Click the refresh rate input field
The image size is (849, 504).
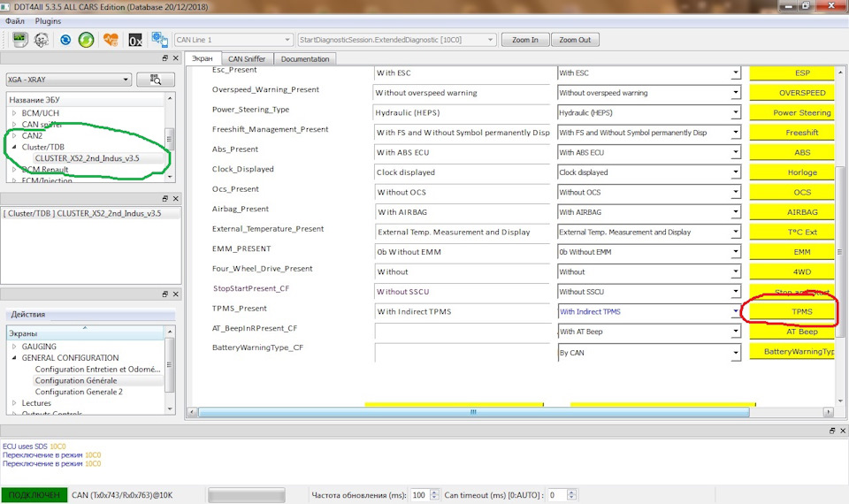(418, 495)
